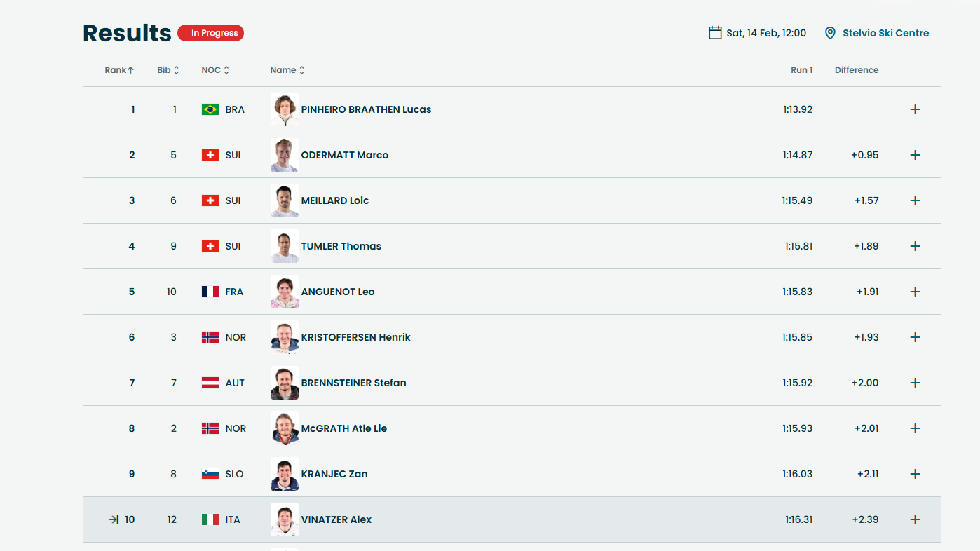The height and width of the screenshot is (551, 980).
Task: Open the Stelvio Ski Centre venue link
Action: 886,33
